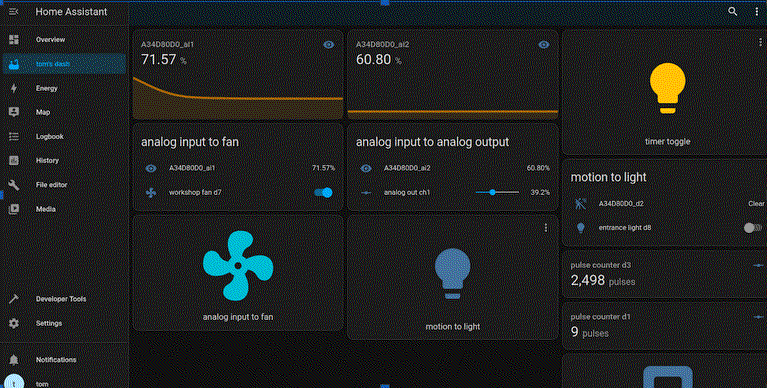
Task: Click the motion sensor icon for A34D80D0_d2
Action: pos(581,204)
